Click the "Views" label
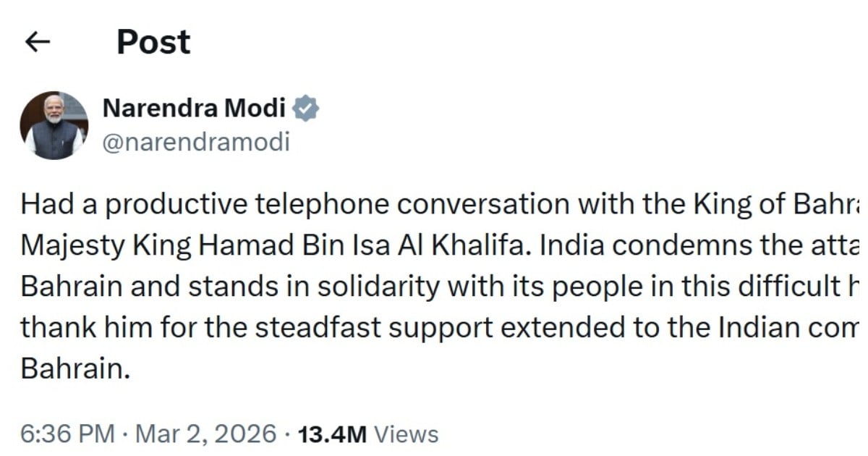Viewport: 868px width, 456px height. 407,434
